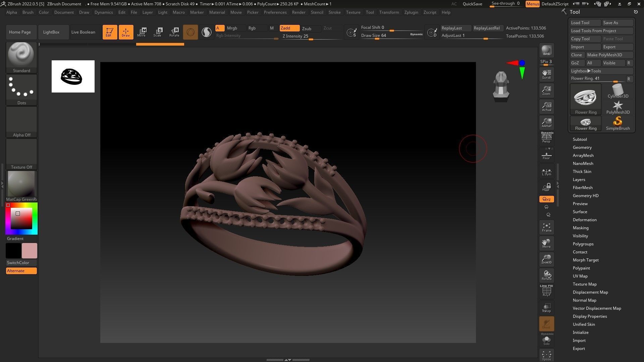Click the Actual size icon
The height and width of the screenshot is (362, 644).
546,107
